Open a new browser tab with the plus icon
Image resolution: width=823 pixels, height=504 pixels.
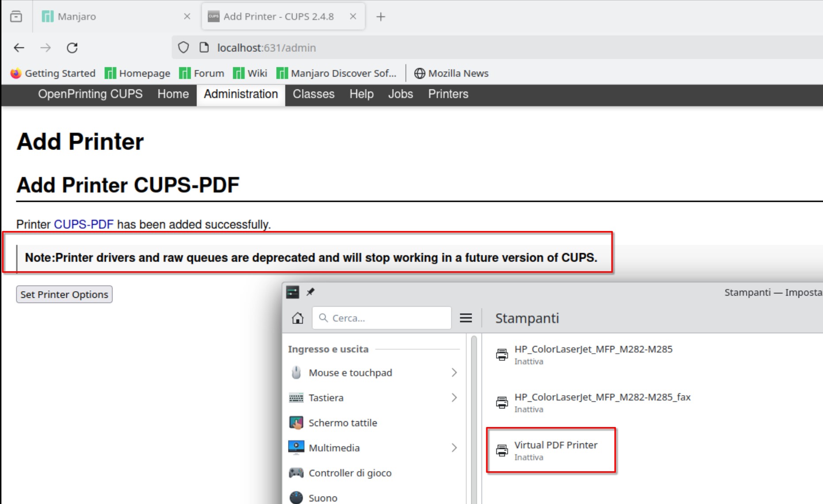(x=381, y=17)
